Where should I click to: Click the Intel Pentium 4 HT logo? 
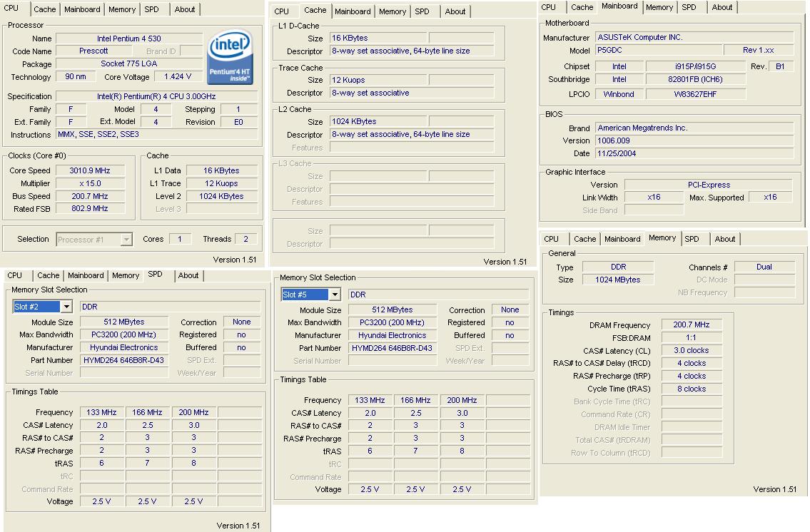[x=230, y=57]
